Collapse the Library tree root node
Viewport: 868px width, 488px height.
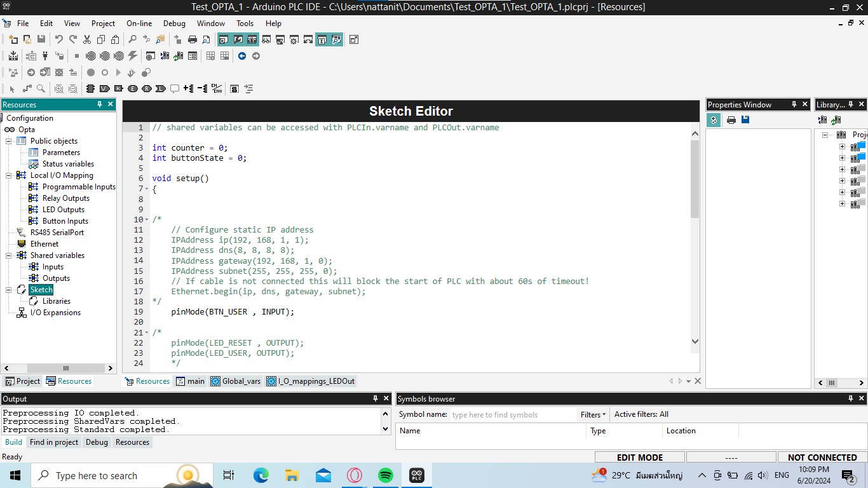click(x=825, y=135)
